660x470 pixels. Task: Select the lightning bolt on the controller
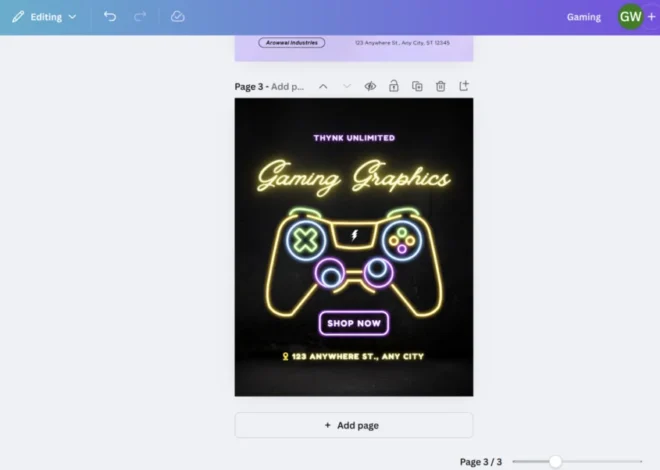pos(354,235)
